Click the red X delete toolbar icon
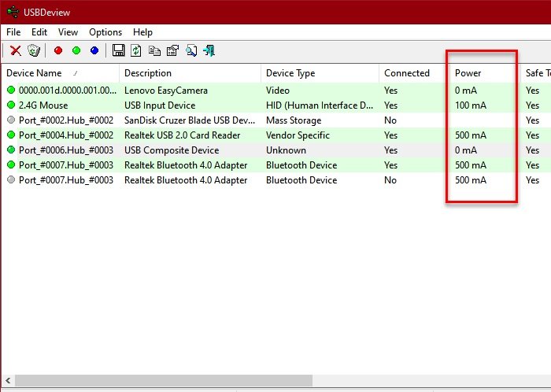 (x=15, y=50)
